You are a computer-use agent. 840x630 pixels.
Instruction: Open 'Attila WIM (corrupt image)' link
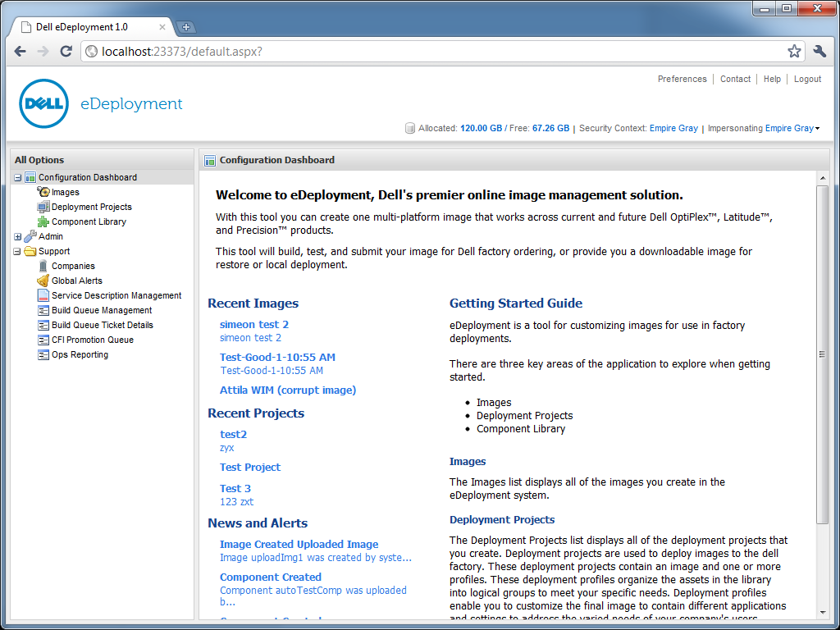288,390
